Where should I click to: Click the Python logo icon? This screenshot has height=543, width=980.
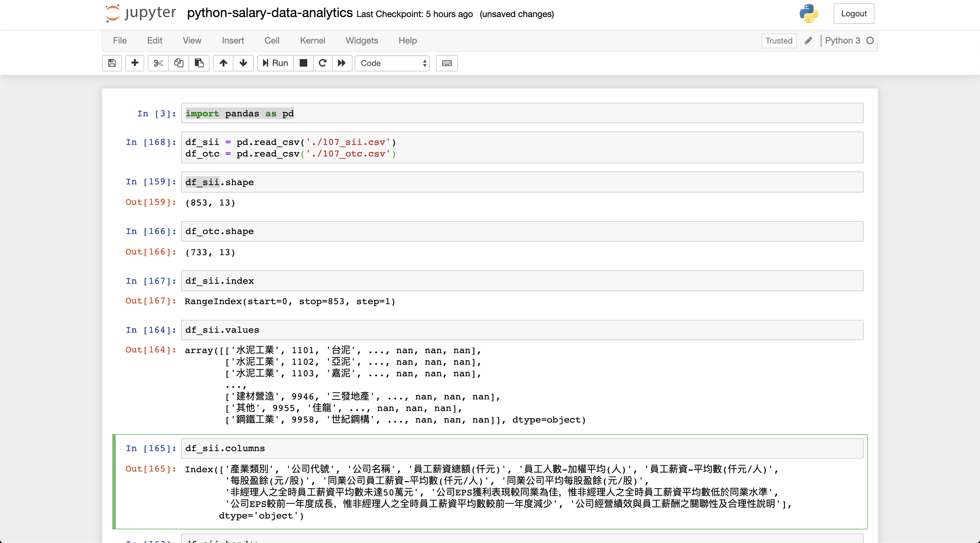click(809, 14)
